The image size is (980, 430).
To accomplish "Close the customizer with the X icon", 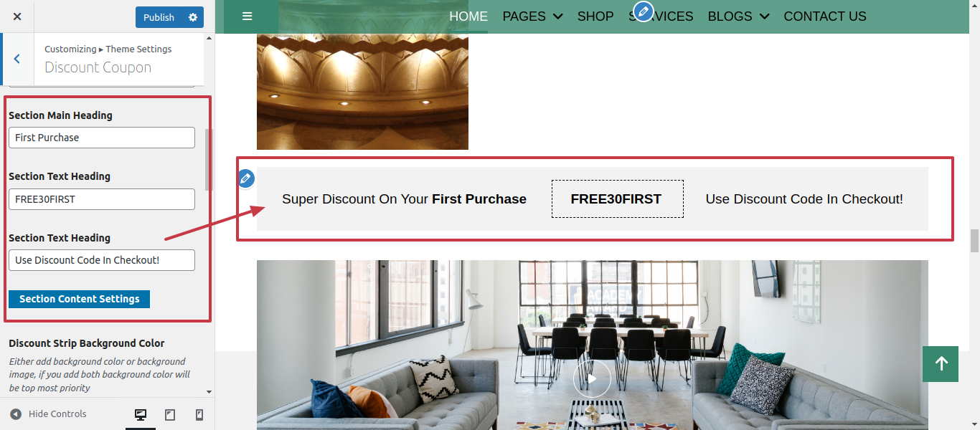I will click(x=17, y=16).
